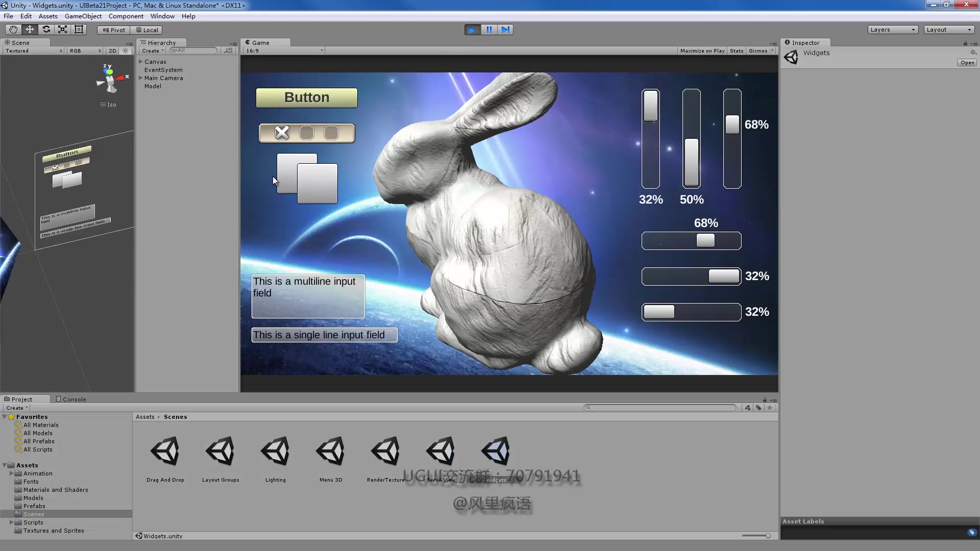
Task: Open RGB render mode dropdown
Action: (85, 51)
